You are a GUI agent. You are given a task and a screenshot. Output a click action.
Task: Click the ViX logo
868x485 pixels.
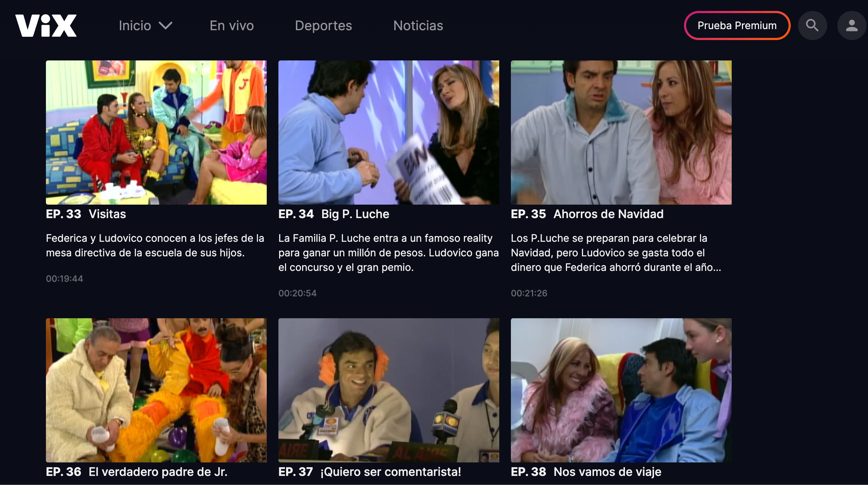click(x=46, y=25)
